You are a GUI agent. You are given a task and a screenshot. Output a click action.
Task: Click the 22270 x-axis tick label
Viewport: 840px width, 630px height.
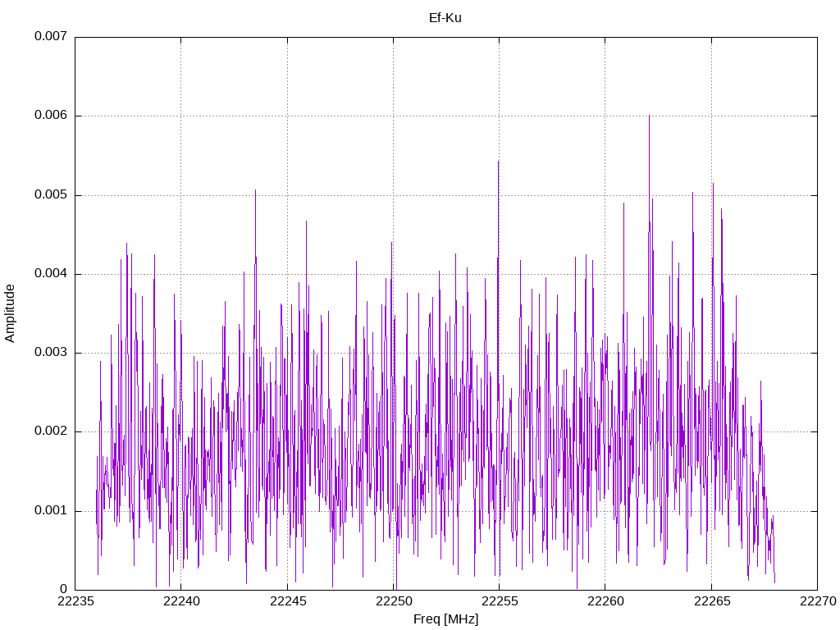[818, 601]
